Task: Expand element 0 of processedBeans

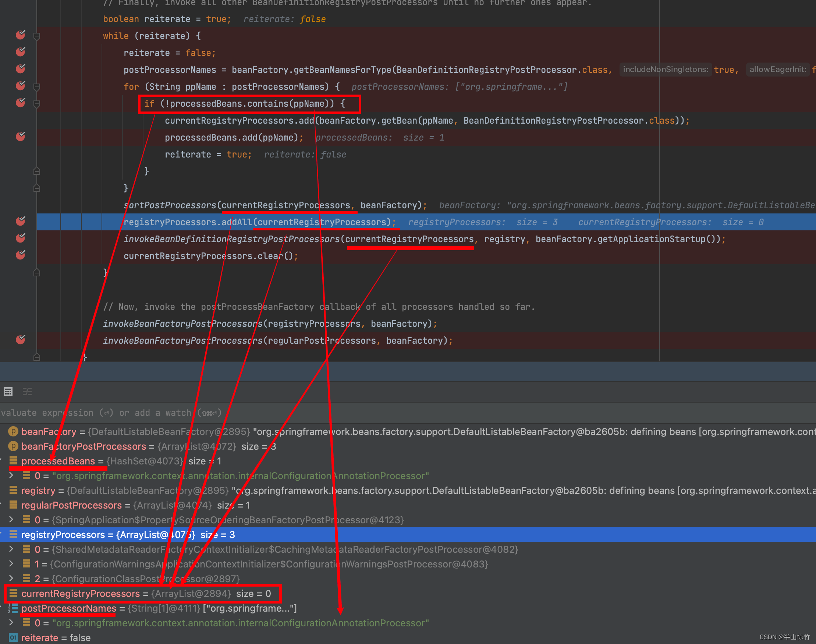Action: (x=11, y=475)
